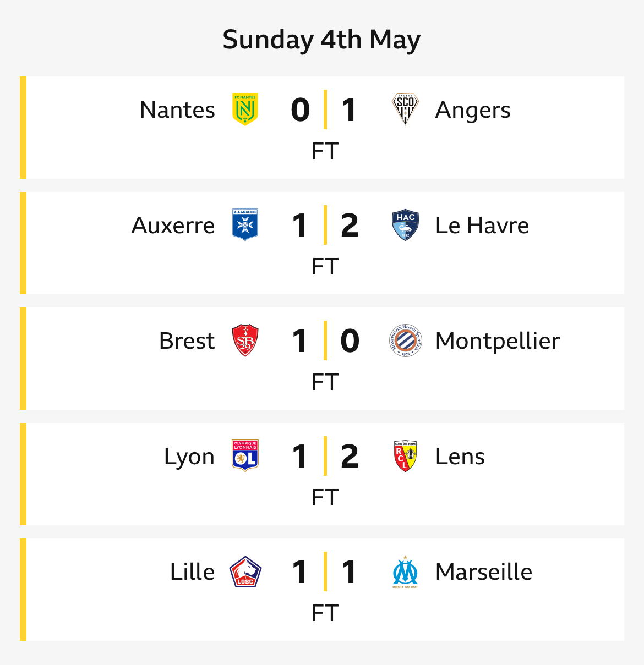Viewport: 644px width, 665px height.
Task: Open the Nantes team name link
Action: coord(177,109)
